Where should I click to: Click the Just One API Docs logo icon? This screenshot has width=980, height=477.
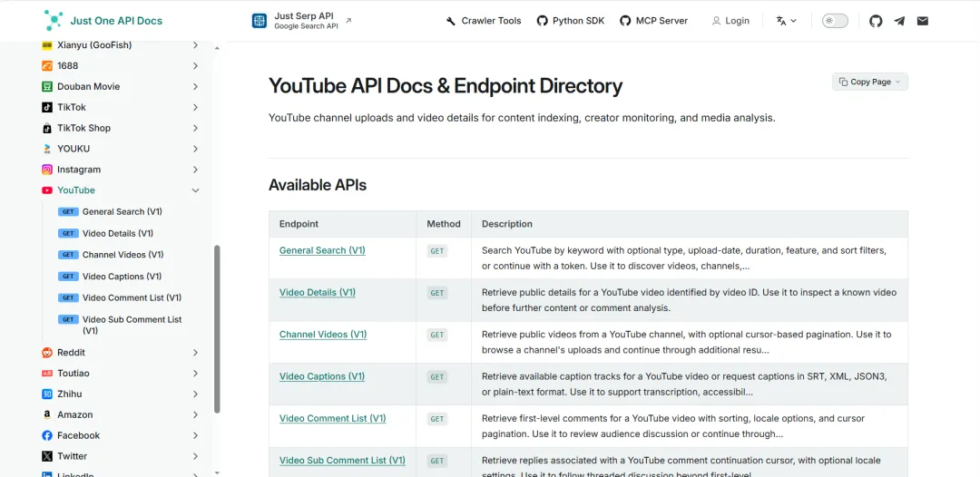tap(54, 21)
